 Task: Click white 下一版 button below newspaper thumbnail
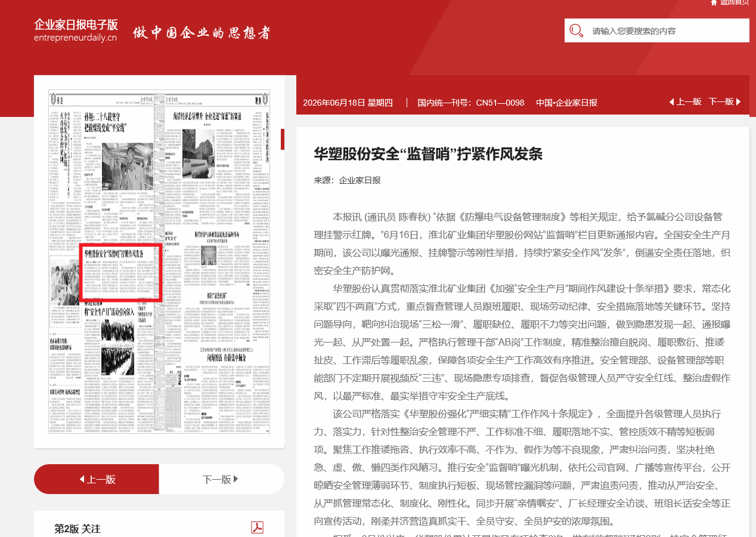point(221,479)
